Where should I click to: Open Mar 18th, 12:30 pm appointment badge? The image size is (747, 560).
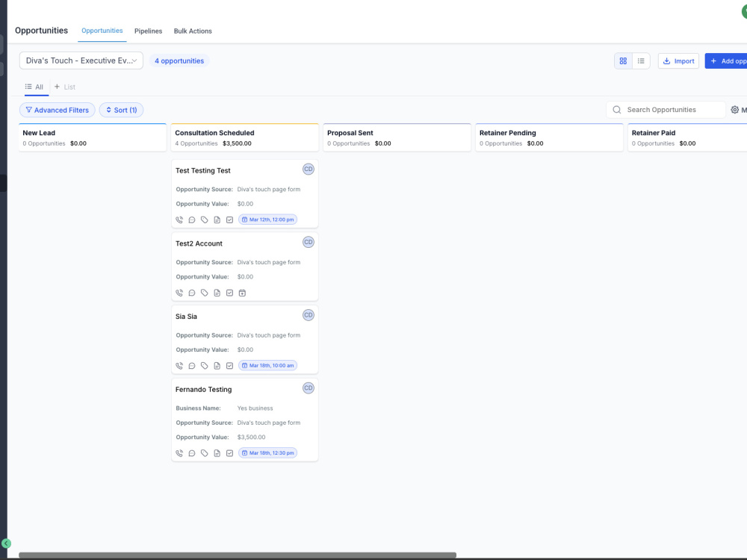tap(267, 453)
